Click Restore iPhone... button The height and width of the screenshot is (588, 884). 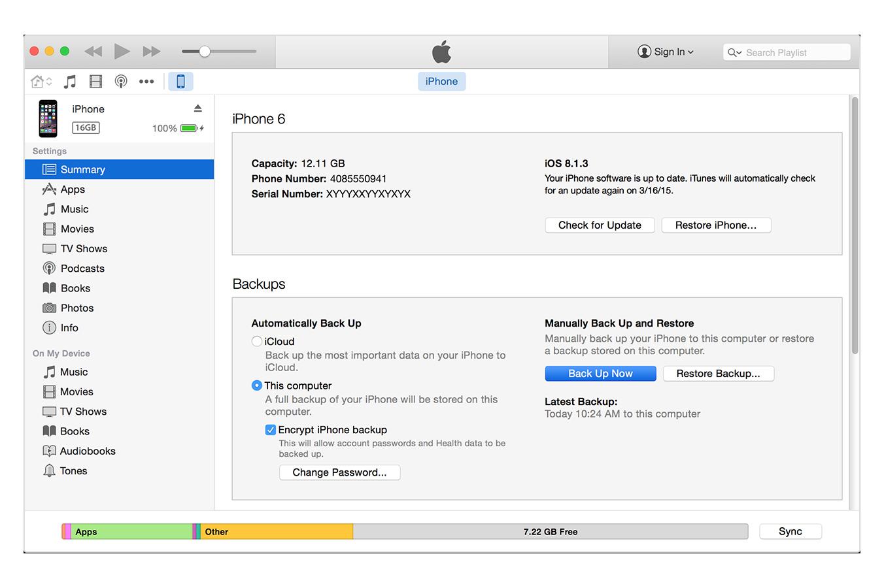(x=716, y=225)
